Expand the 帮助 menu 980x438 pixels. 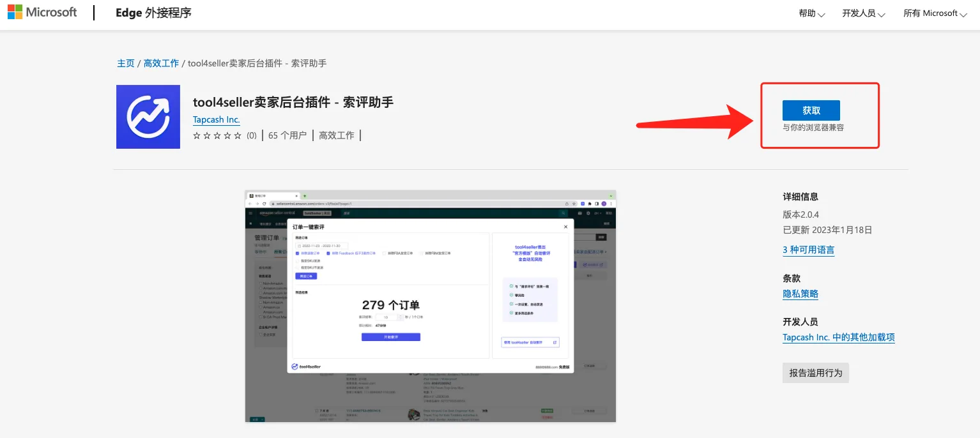click(811, 13)
